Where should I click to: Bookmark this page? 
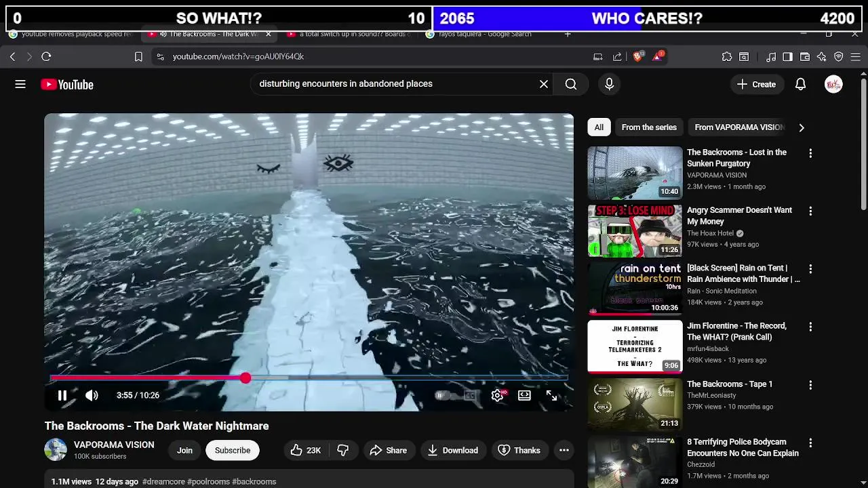[138, 57]
